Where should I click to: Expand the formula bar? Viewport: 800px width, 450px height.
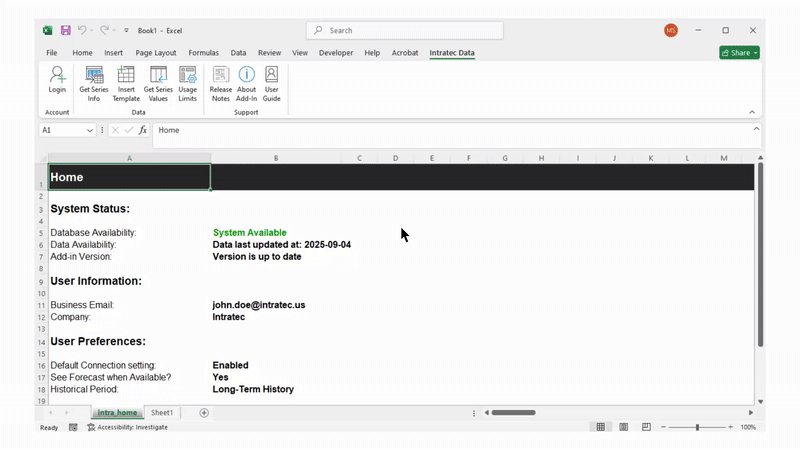757,129
